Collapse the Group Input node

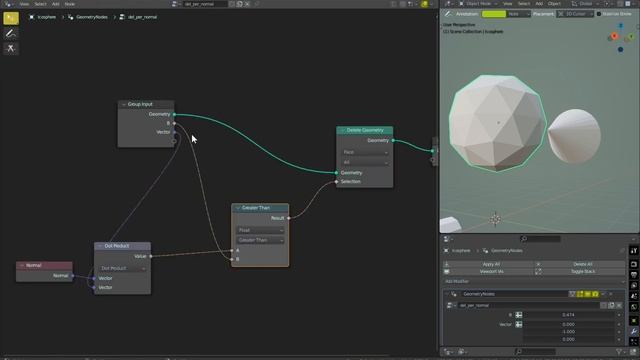[x=124, y=104]
